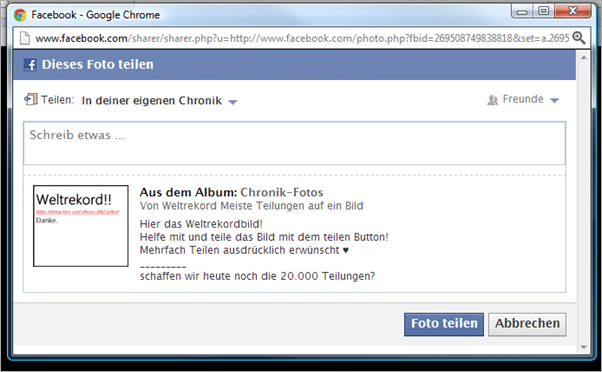
Task: Close the Facebook share window
Action: tap(572, 11)
